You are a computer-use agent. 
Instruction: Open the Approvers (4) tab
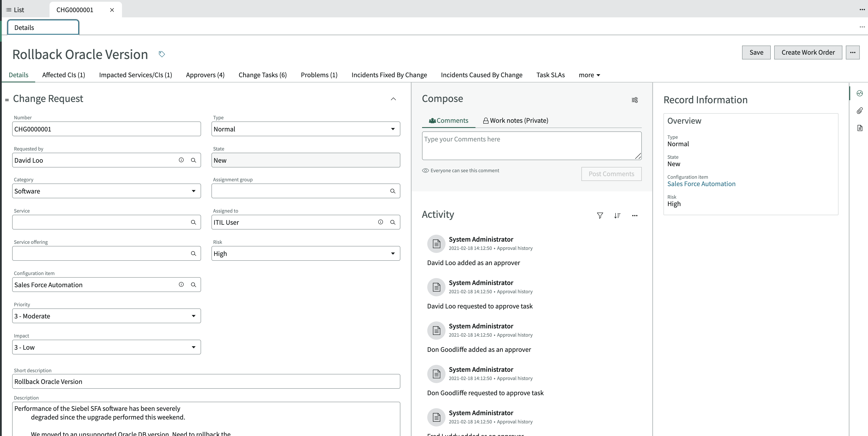[x=205, y=75]
